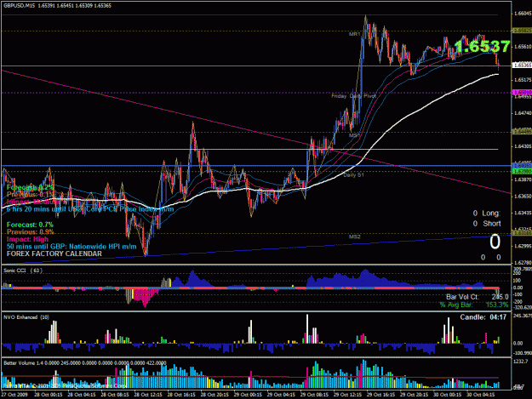Click the 1232.7 Better Volume scale value
The image size is (532, 399).
point(520,362)
